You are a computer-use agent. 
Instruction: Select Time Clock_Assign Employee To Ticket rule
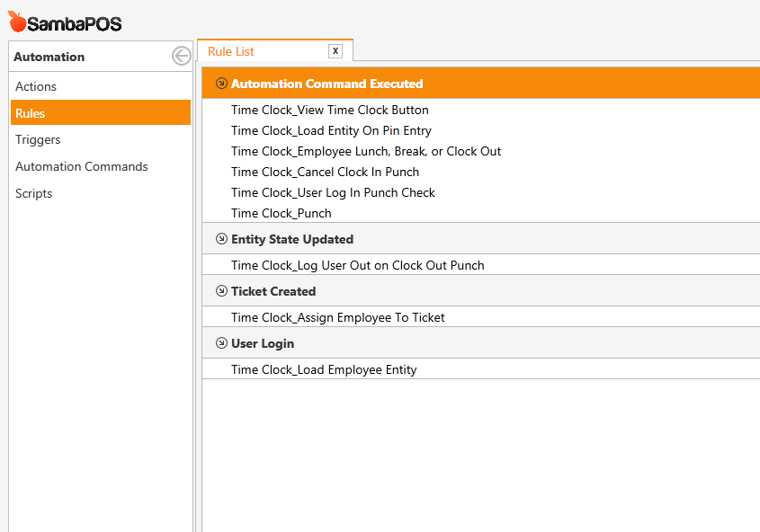337,317
